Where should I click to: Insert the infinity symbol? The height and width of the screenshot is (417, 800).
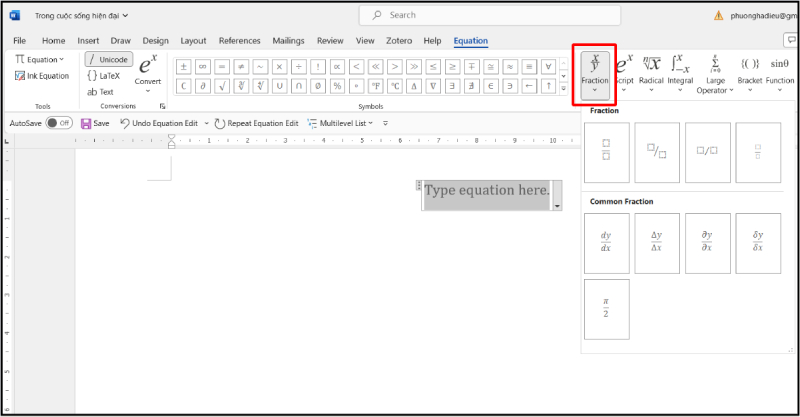tap(202, 67)
